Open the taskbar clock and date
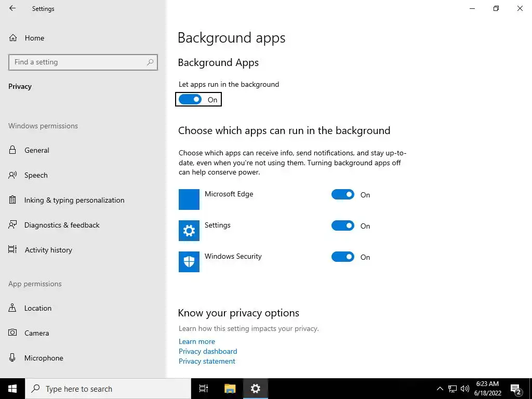Image resolution: width=532 pixels, height=399 pixels. click(x=487, y=389)
